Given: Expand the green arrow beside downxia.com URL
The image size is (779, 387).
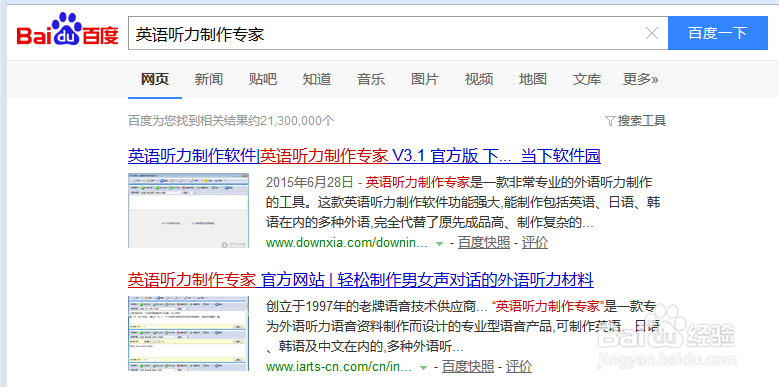Looking at the screenshot, I should point(439,244).
